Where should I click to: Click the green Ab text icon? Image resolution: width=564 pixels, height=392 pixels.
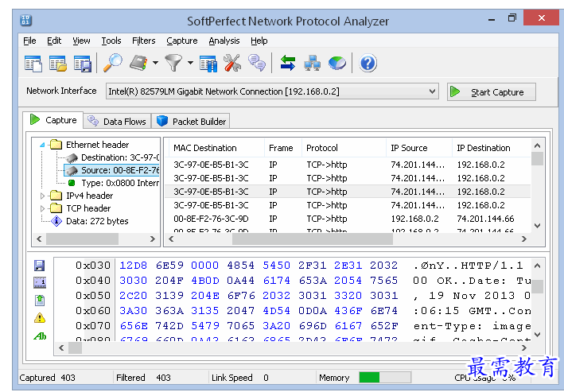tap(40, 336)
